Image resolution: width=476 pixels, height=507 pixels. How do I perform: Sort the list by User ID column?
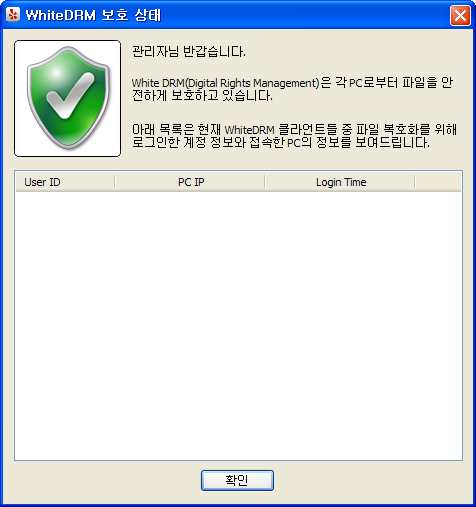coord(65,182)
